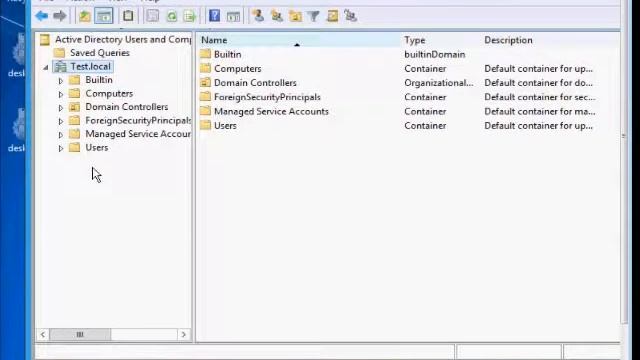The image size is (640, 360).
Task: Expand the Computers node in the tree
Action: coord(61,94)
